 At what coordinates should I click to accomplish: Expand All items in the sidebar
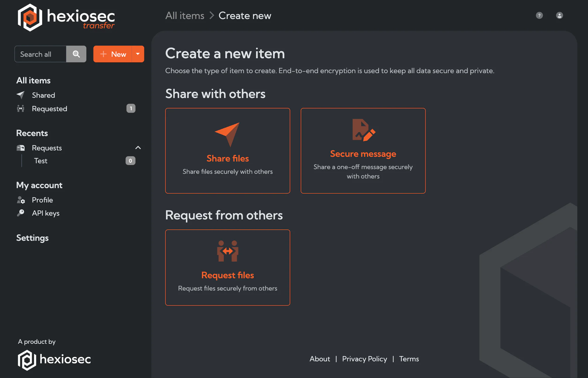pos(33,80)
